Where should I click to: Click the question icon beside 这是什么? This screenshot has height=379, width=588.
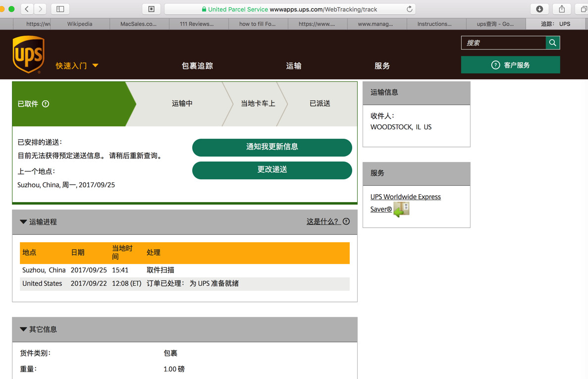click(346, 221)
